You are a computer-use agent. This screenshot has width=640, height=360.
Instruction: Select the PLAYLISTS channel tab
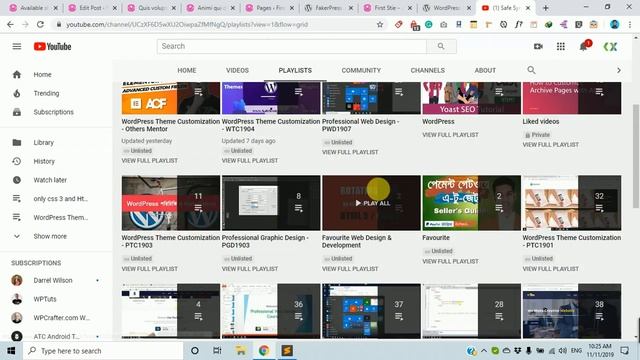tap(295, 70)
